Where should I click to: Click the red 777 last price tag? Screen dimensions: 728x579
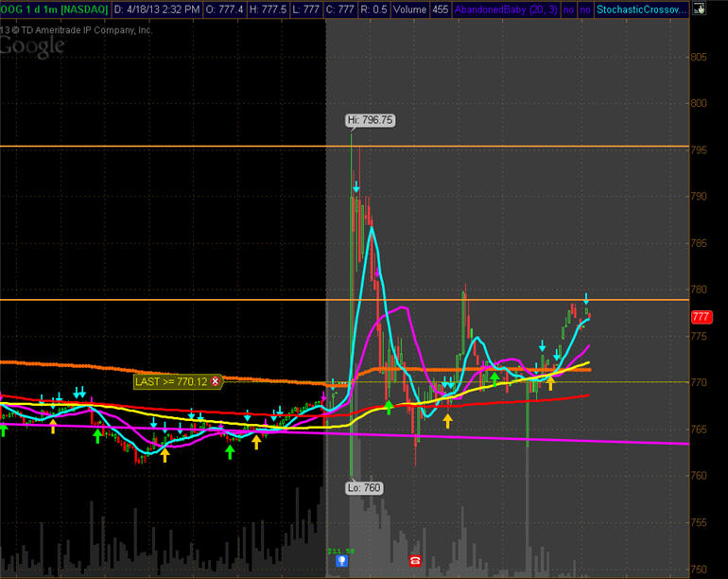[x=701, y=317]
